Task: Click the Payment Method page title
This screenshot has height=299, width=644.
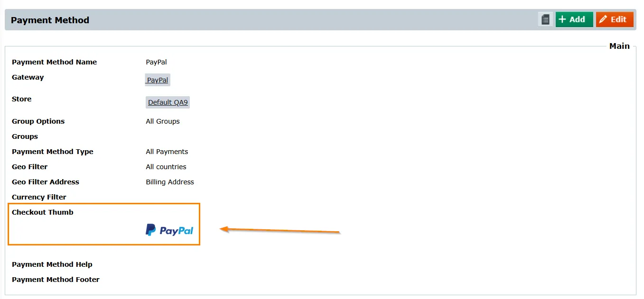Action: (x=50, y=20)
